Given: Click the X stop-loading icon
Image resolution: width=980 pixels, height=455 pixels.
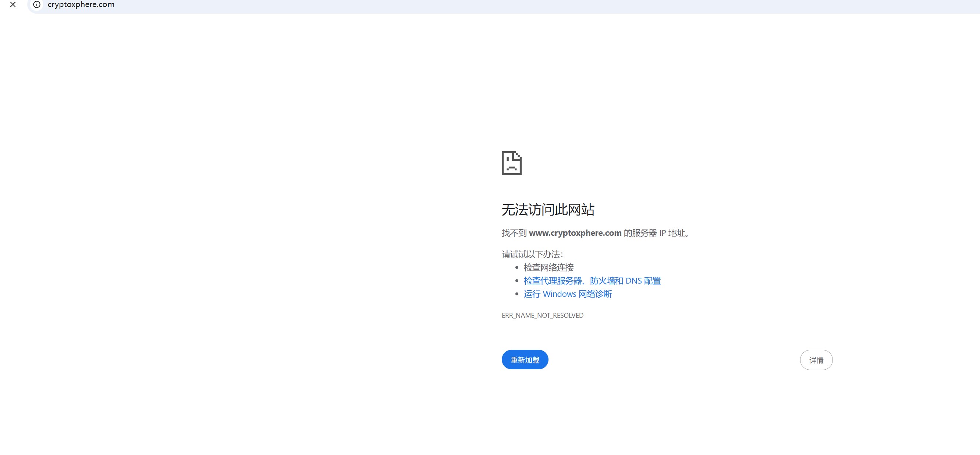Looking at the screenshot, I should 13,4.
